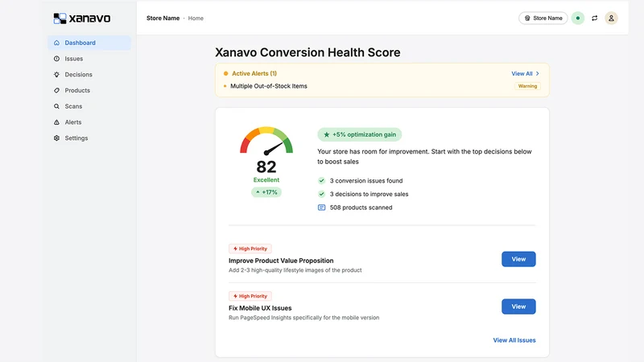Screen dimensions: 644x362
Task: Click 3 decisions to improve sales
Action: click(369, 194)
